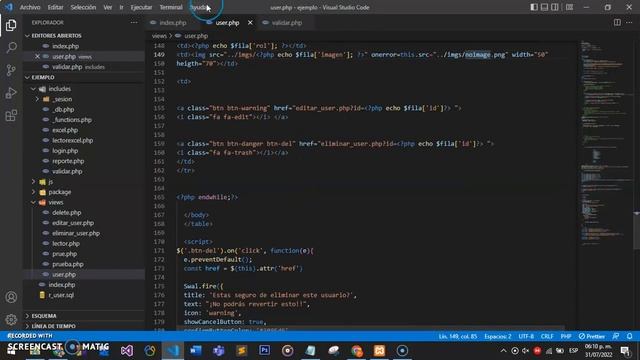Open Windows action center notifications

coord(625,351)
